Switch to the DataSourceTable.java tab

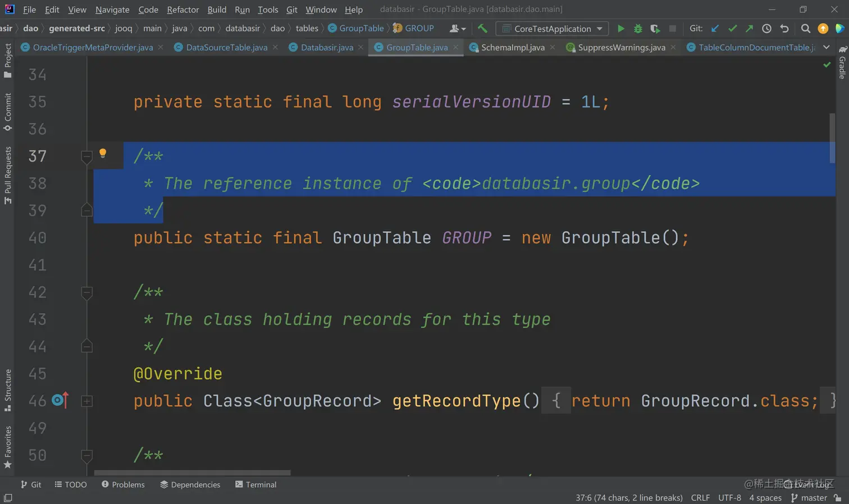pyautogui.click(x=227, y=48)
